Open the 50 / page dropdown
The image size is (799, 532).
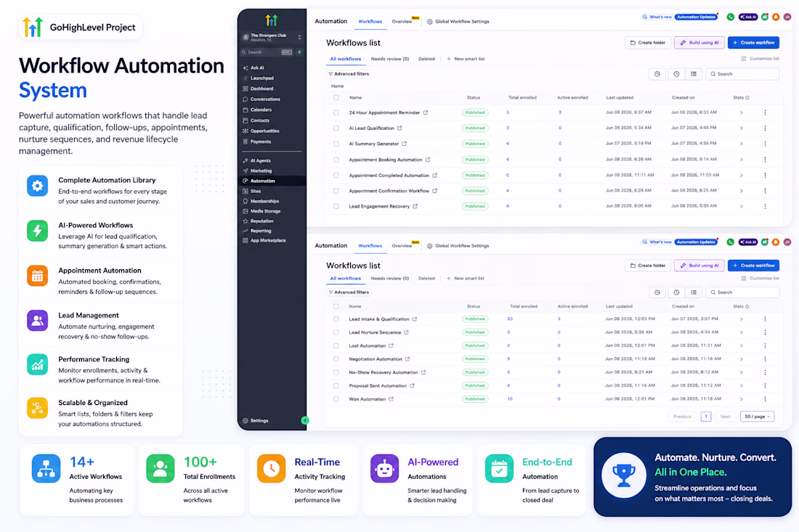(757, 417)
